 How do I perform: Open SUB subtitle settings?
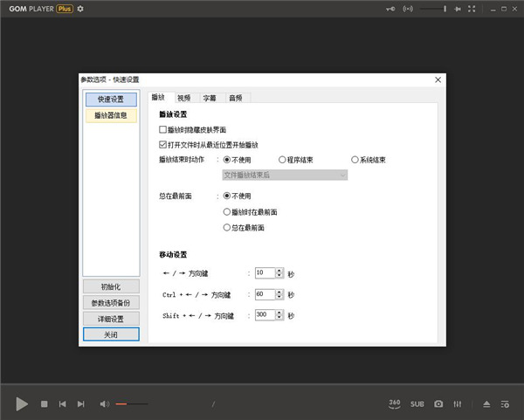[417, 404]
